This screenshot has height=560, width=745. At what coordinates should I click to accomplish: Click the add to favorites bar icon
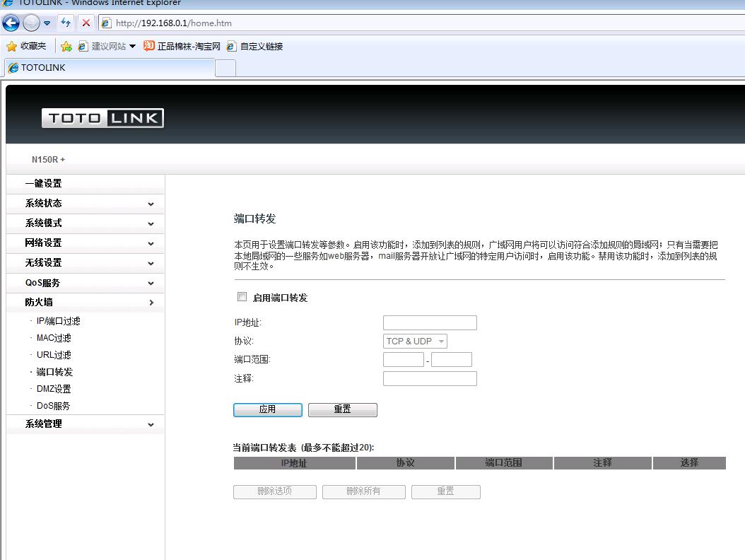coord(66,46)
